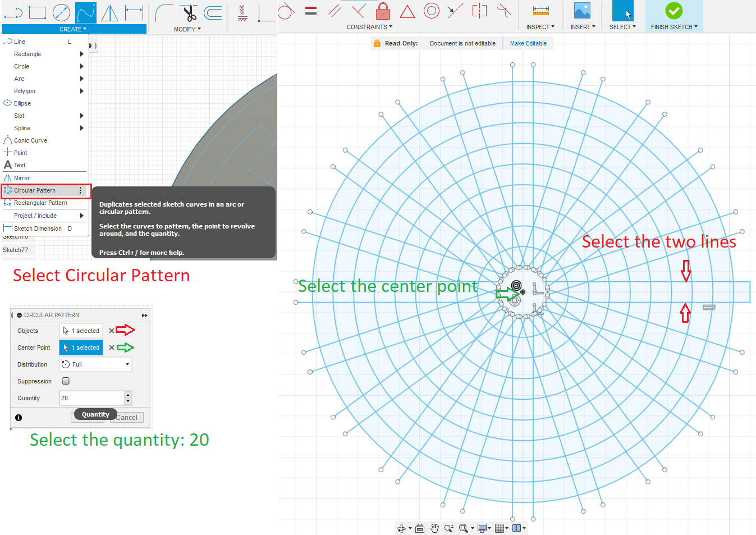Select the Rectangle sketch tool

click(x=37, y=11)
